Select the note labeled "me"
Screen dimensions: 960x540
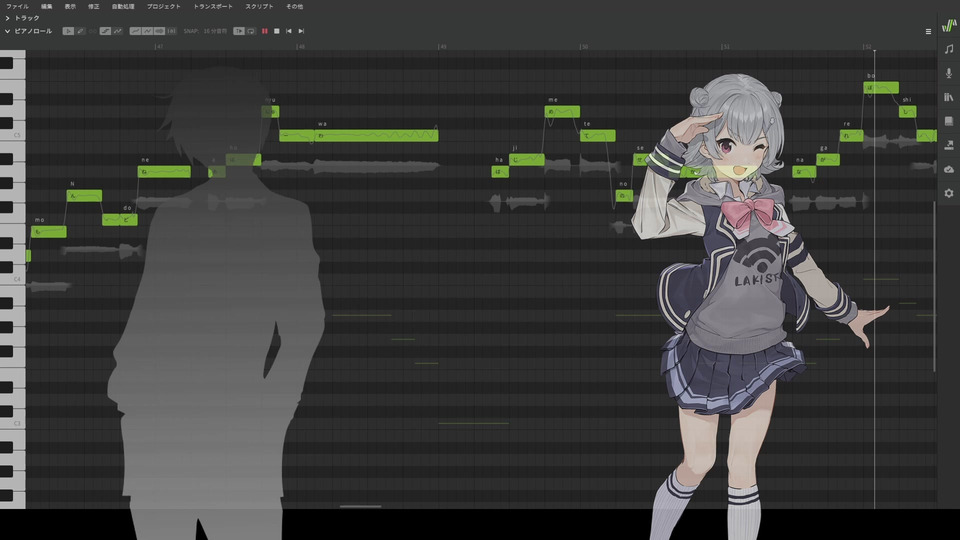tap(562, 111)
